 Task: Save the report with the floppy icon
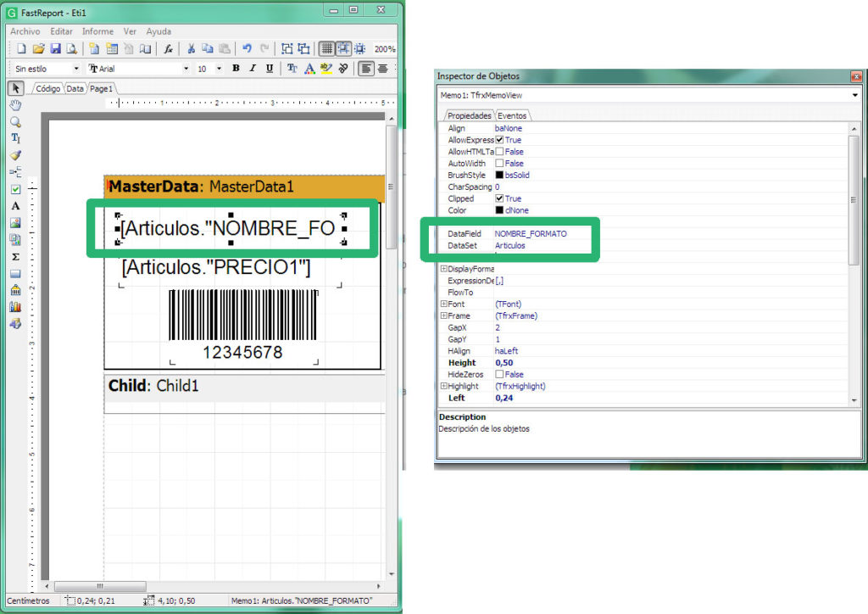[x=55, y=48]
